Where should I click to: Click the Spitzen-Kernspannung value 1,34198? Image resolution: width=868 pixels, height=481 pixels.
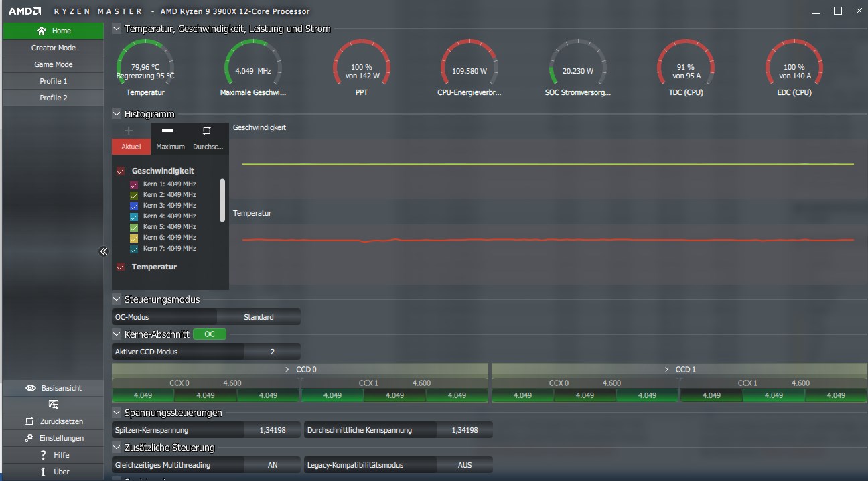(x=273, y=430)
